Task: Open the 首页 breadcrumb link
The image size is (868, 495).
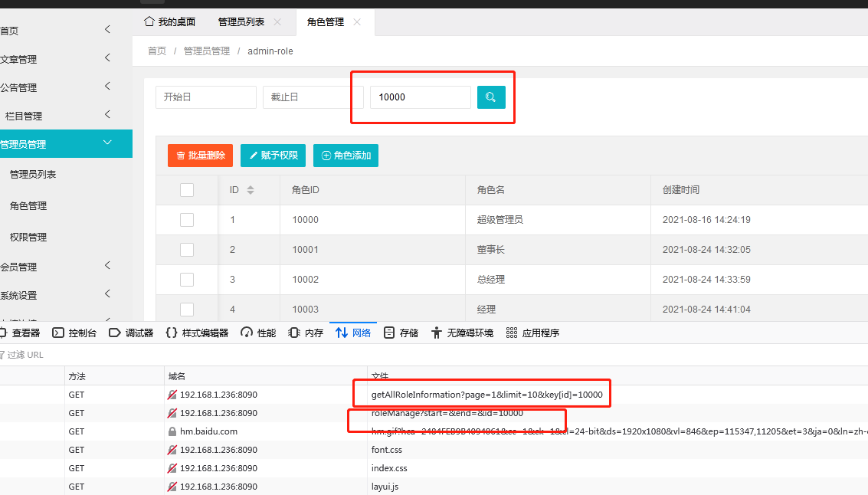Action: (x=156, y=51)
